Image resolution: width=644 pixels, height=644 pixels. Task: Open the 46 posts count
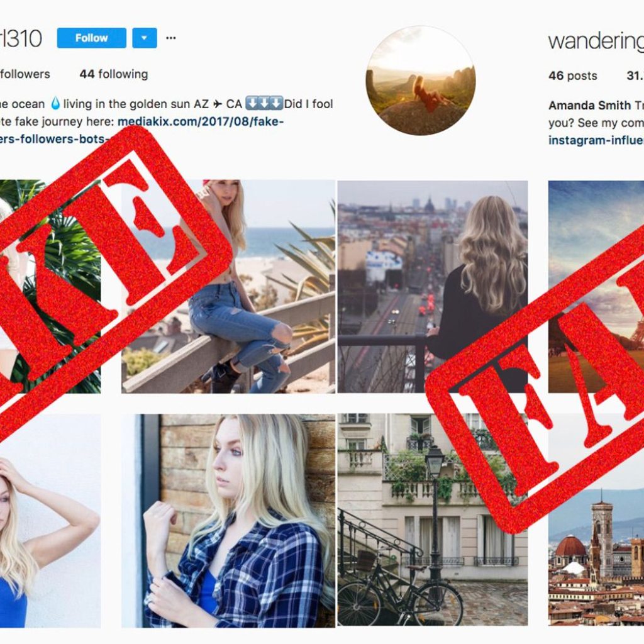click(572, 75)
